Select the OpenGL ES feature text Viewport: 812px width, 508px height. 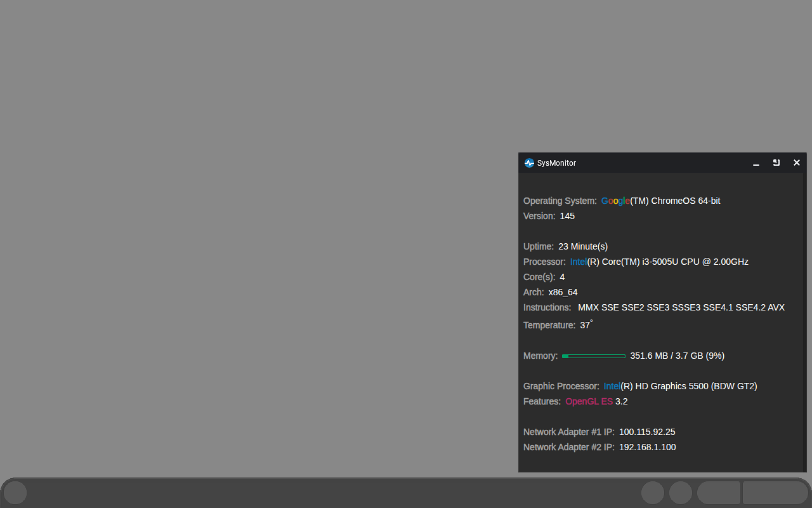[589, 401]
